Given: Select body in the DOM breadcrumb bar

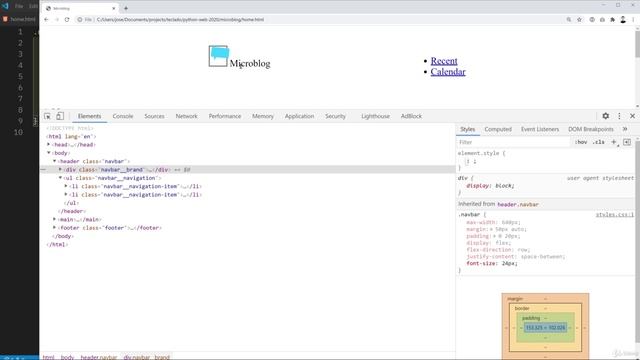Looking at the screenshot, I should pyautogui.click(x=67, y=357).
